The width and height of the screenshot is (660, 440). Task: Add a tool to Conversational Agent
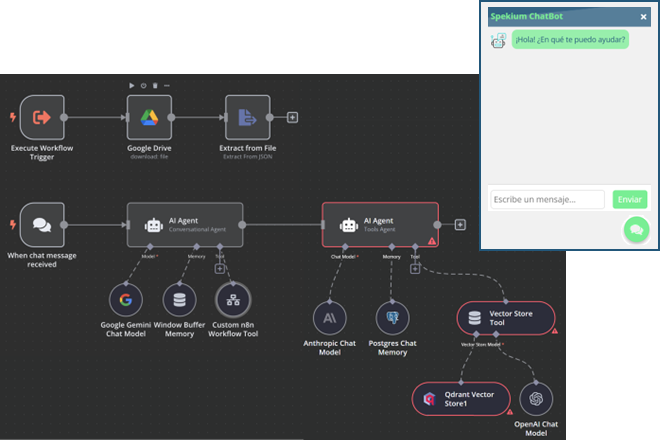[x=220, y=269]
